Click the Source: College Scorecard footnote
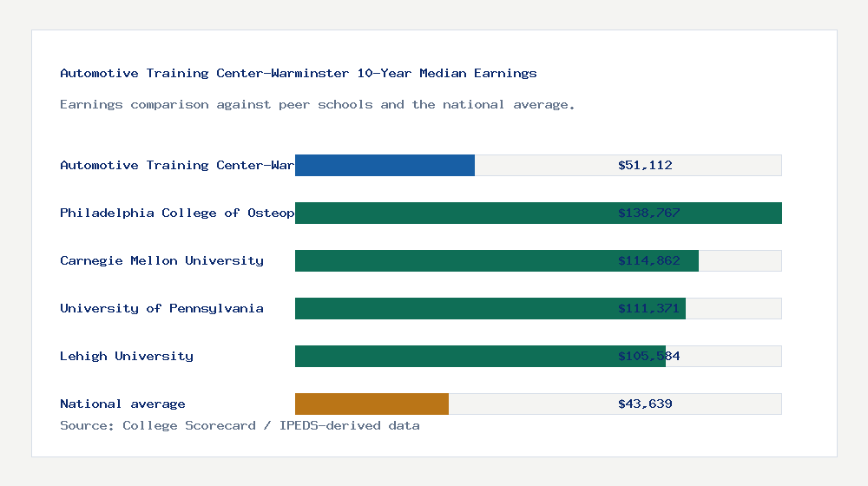 [x=240, y=425]
